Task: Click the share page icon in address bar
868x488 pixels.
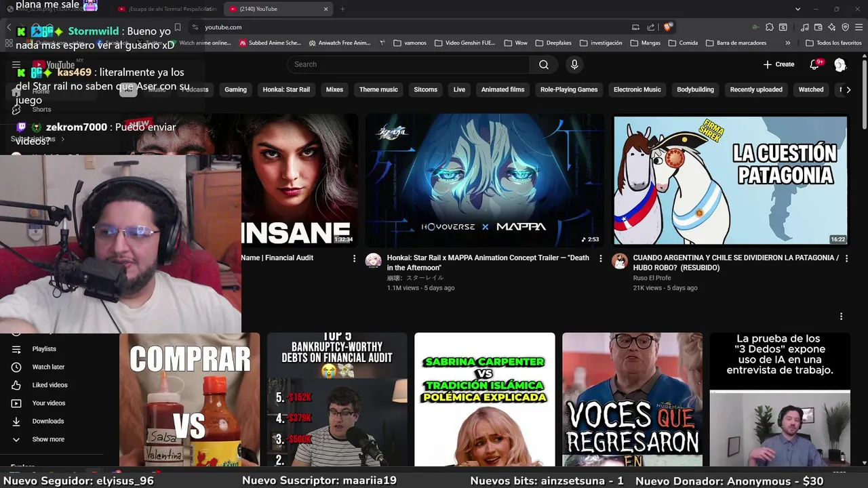Action: point(651,27)
